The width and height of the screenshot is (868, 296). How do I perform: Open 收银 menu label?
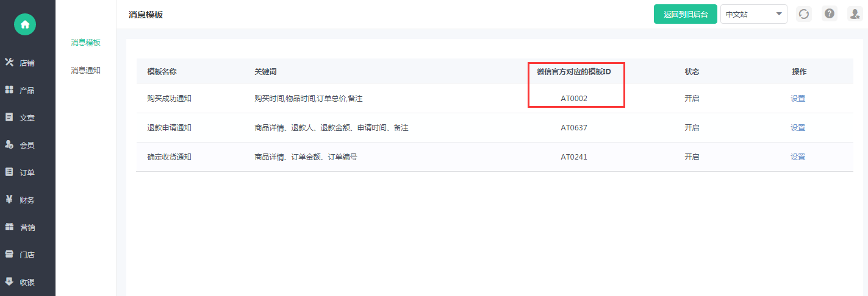click(x=27, y=282)
